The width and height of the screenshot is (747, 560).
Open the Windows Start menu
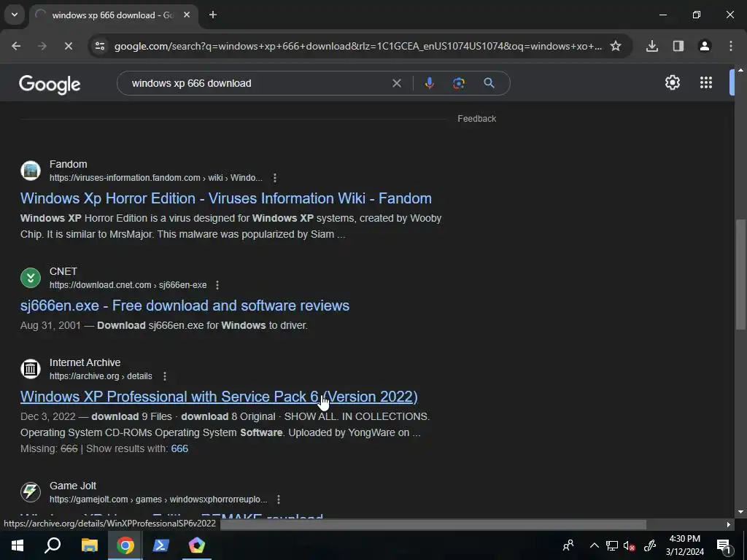18,545
